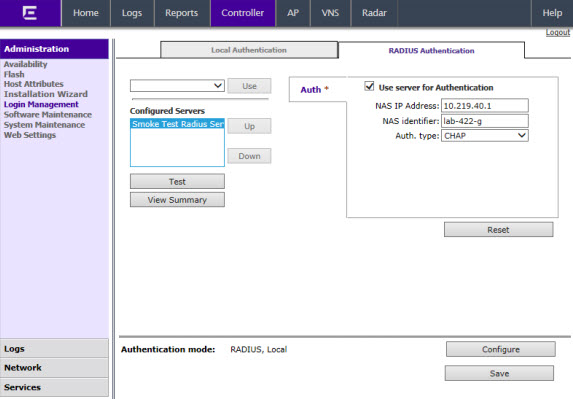Click the Use button
573x399 pixels.
pos(249,86)
